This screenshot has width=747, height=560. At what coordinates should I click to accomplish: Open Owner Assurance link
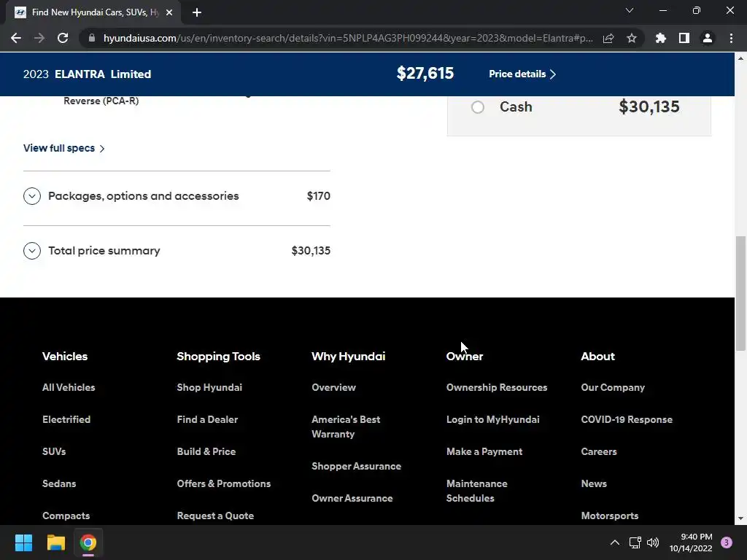pos(352,498)
